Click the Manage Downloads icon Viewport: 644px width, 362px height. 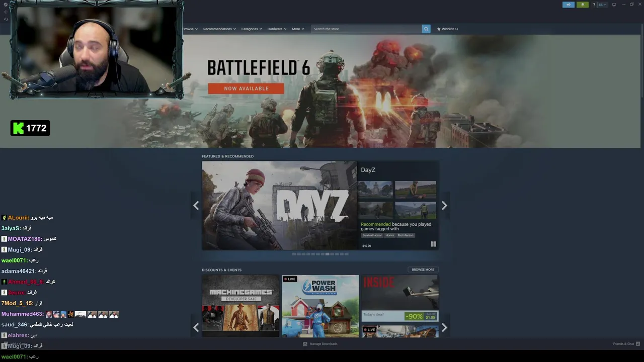click(305, 344)
